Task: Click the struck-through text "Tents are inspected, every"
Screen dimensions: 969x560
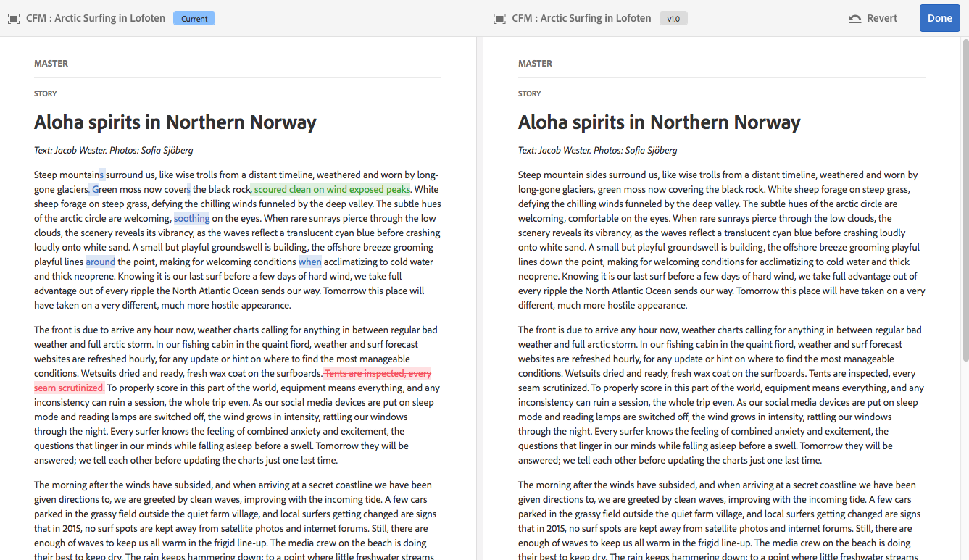Action: click(x=378, y=374)
